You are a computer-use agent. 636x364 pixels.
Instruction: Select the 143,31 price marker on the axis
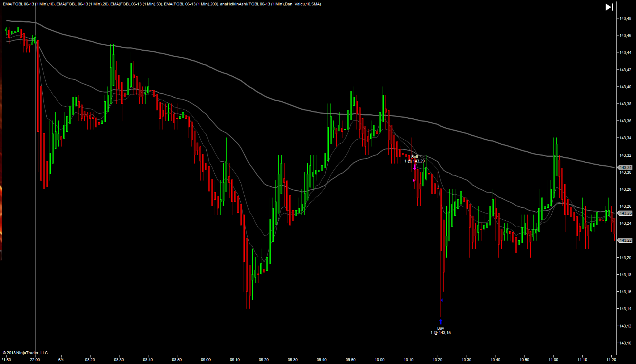coord(625,168)
